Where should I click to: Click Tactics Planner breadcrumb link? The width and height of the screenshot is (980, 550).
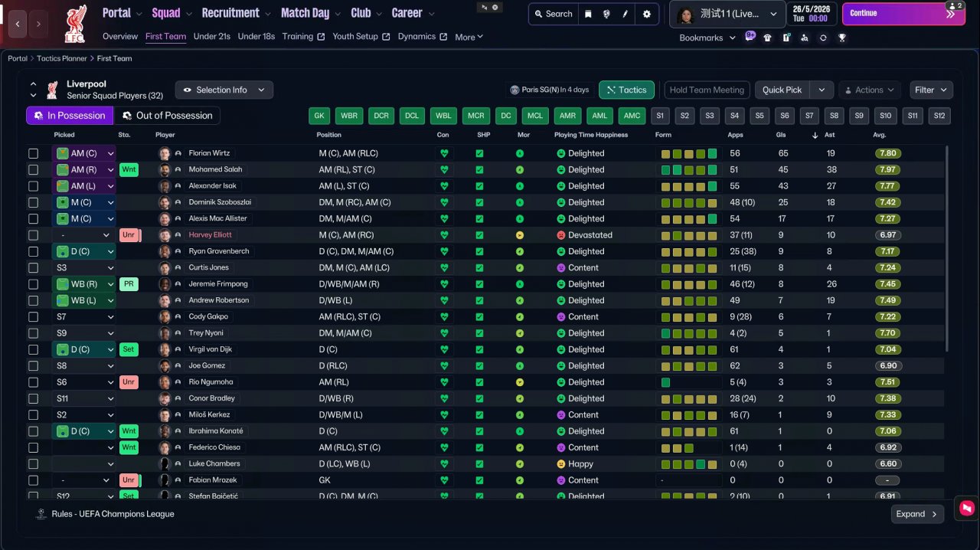click(61, 58)
